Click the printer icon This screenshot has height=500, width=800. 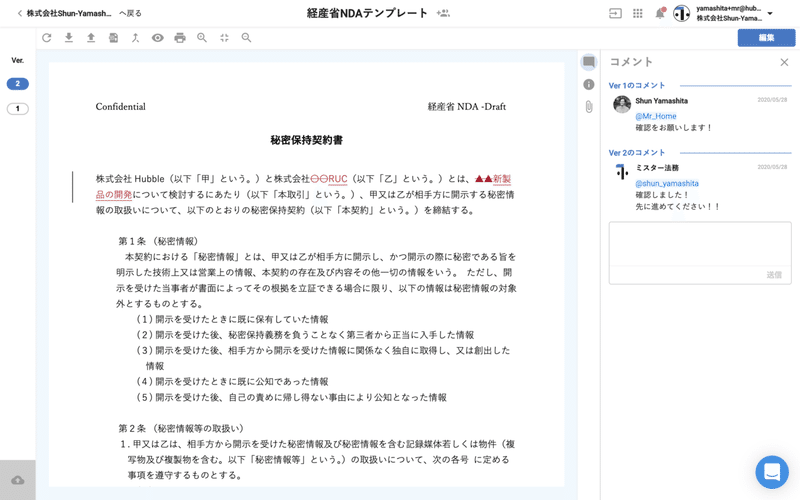tap(180, 38)
